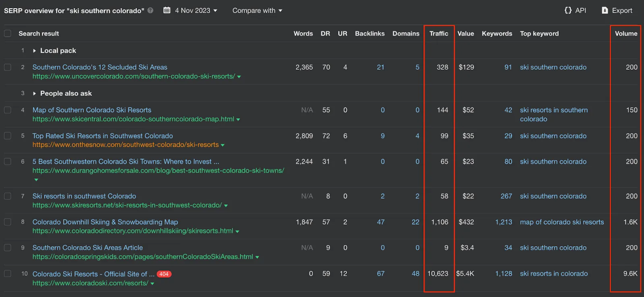Click the Export download icon
The height and width of the screenshot is (297, 644).
click(605, 10)
